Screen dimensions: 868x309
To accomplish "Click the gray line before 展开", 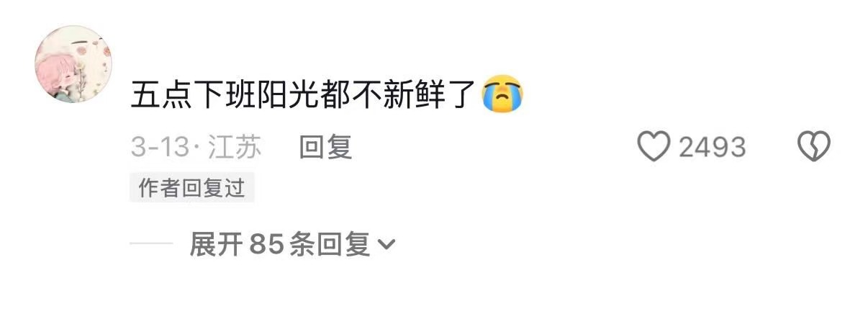I will (x=152, y=245).
